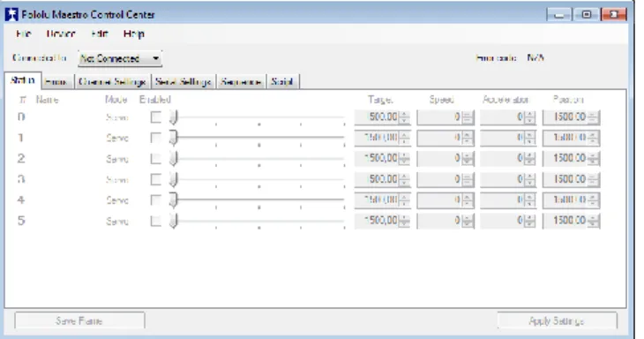The height and width of the screenshot is (339, 644).
Task: Click channel 4 Position spinner arrows
Action: 593,200
